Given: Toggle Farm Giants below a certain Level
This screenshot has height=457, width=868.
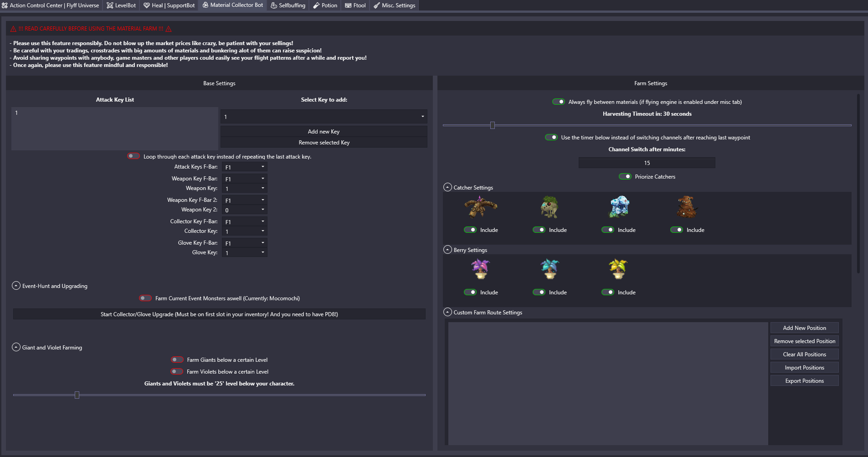Looking at the screenshot, I should click(x=177, y=360).
